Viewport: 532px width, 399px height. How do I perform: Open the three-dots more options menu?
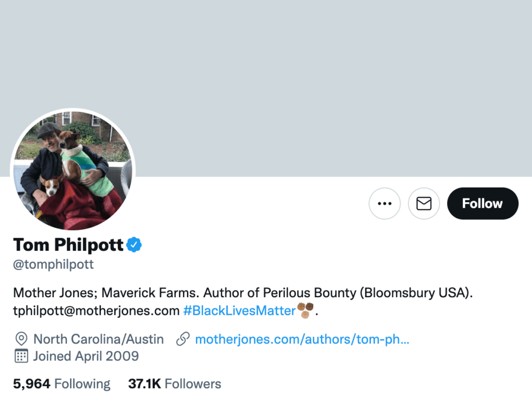point(384,204)
